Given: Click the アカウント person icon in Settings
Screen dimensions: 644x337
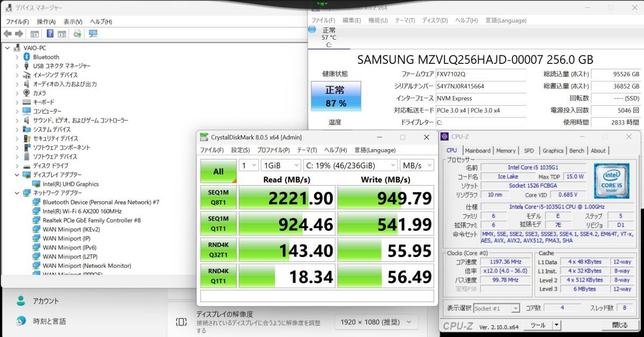Looking at the screenshot, I should (20, 301).
